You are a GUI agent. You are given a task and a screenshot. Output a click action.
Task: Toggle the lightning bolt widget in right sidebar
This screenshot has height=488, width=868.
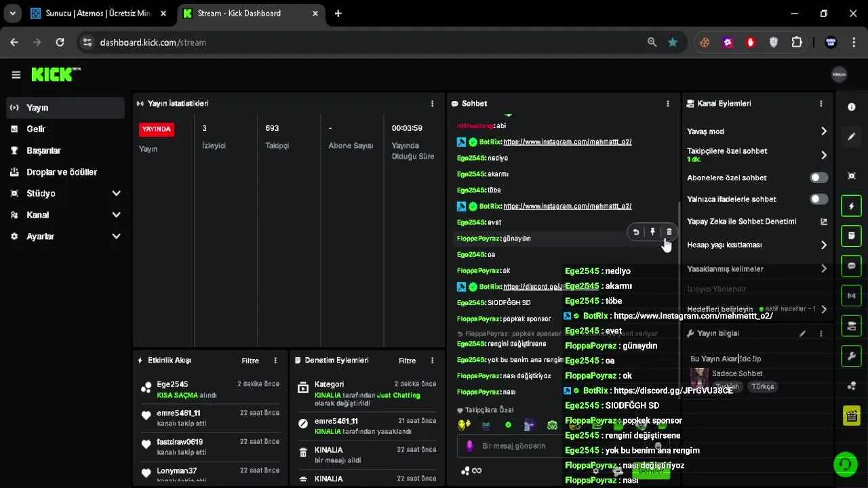[x=852, y=206]
